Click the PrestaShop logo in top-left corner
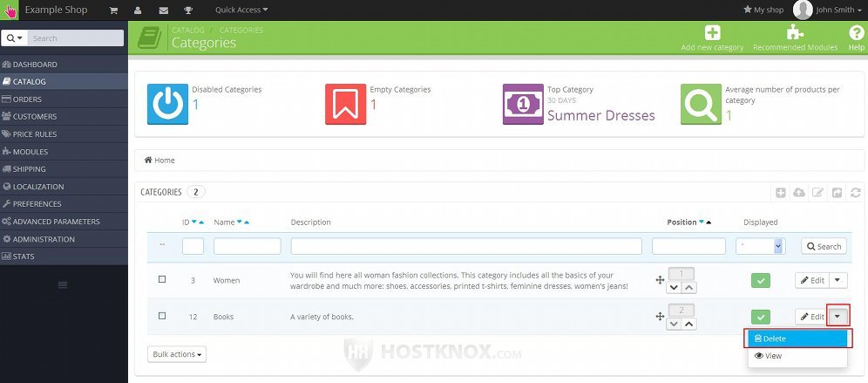Screen dimensions: 868x383 (10, 10)
